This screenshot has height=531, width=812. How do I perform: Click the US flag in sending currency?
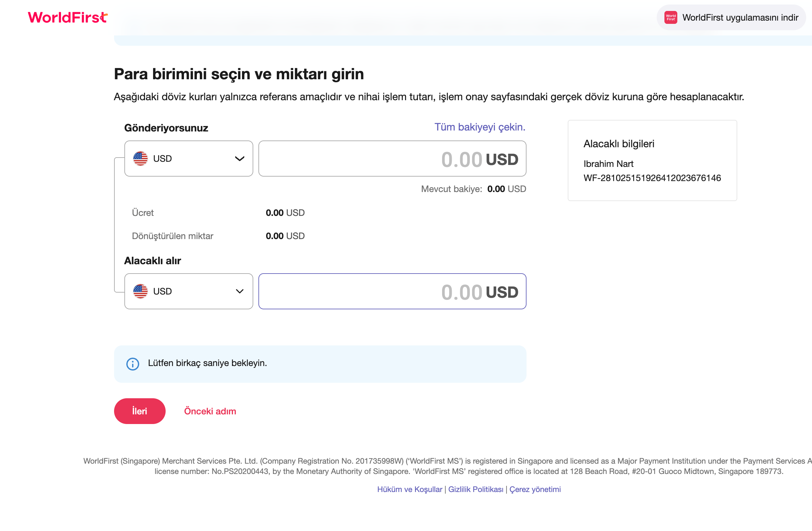click(140, 159)
